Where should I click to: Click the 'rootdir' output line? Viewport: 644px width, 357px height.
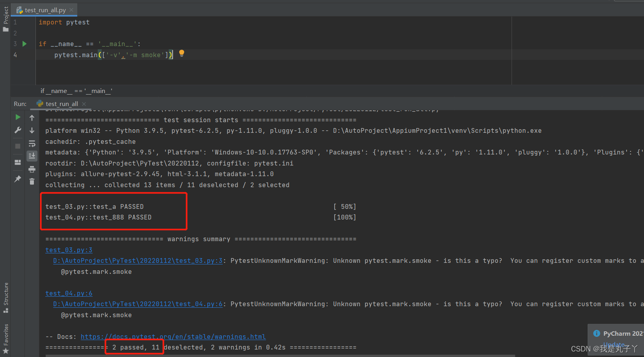coord(169,163)
